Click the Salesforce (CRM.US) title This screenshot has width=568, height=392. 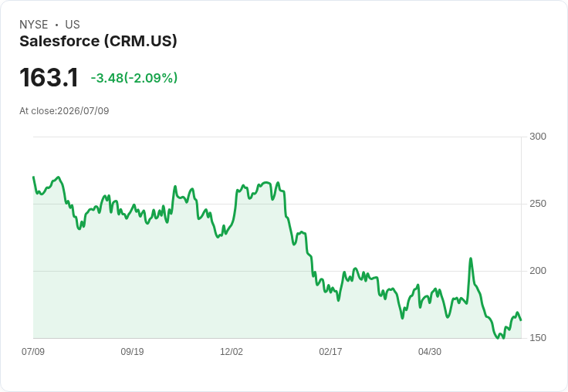(x=98, y=42)
